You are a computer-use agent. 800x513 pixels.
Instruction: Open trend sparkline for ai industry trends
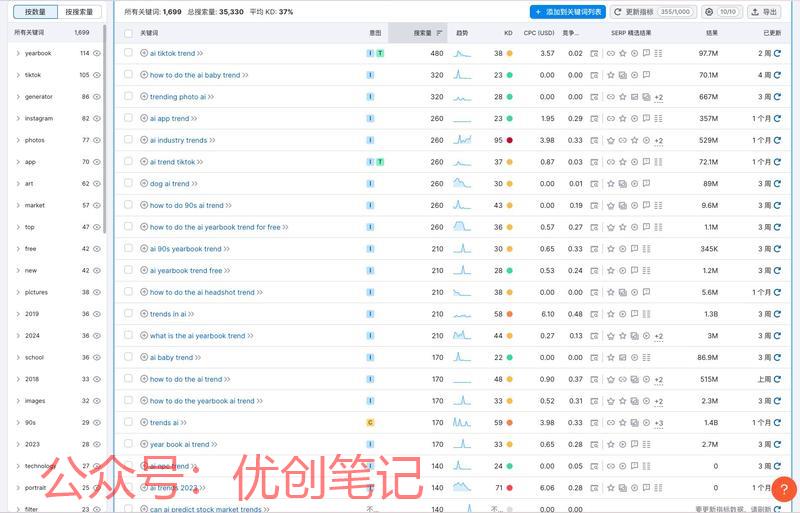point(462,139)
